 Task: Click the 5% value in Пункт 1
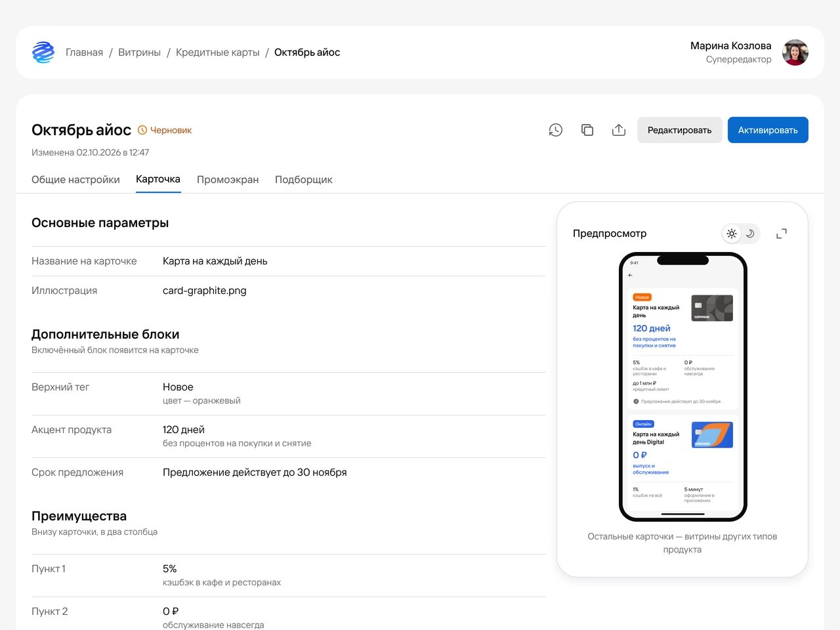pos(170,569)
